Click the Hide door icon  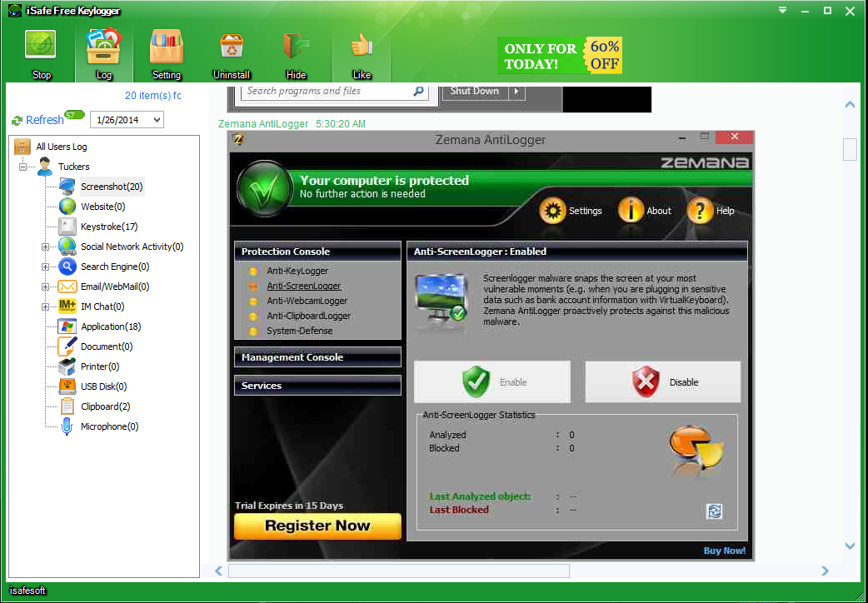click(x=297, y=46)
